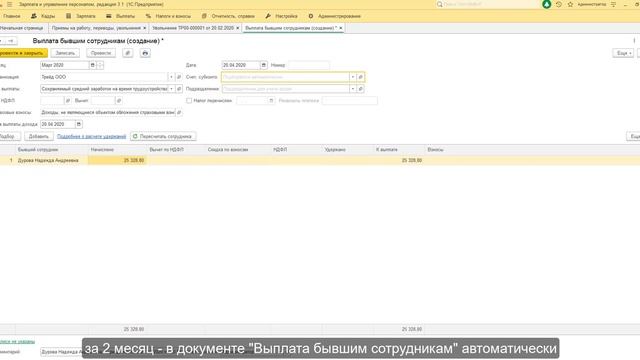The width and height of the screenshot is (640, 360).
Task: Open calendar for income payment date
Action: point(79,124)
